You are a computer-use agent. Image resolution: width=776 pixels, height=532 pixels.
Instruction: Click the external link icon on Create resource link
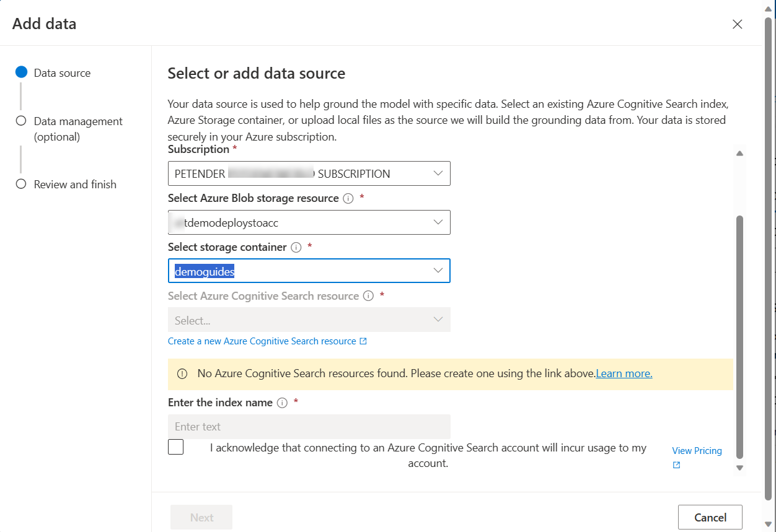point(363,341)
